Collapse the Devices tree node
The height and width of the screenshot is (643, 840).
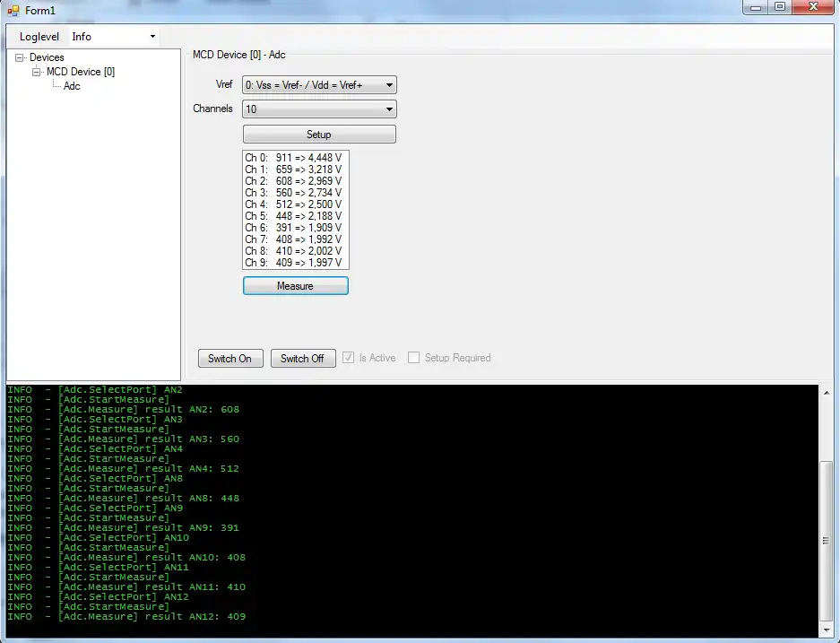(20, 57)
